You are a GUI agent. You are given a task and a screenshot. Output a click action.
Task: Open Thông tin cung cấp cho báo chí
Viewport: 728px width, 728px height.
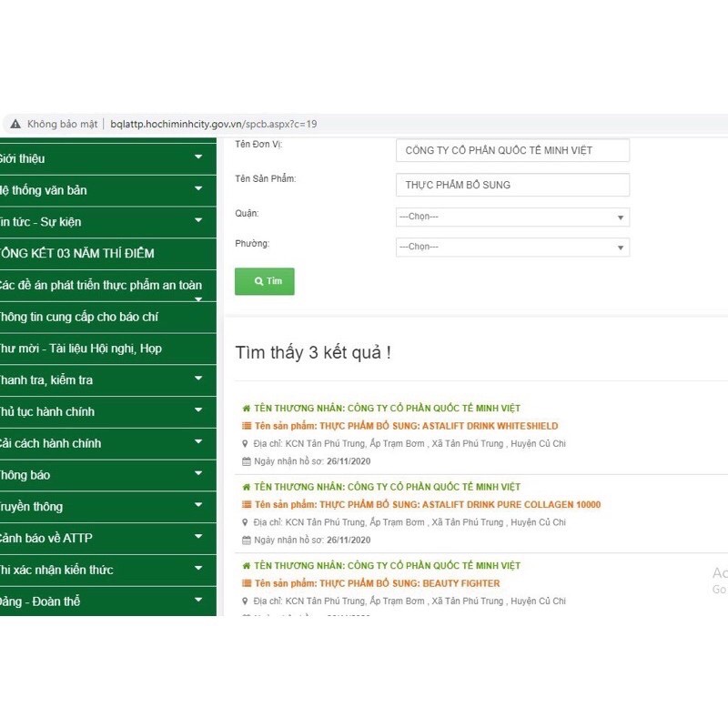coord(107,317)
